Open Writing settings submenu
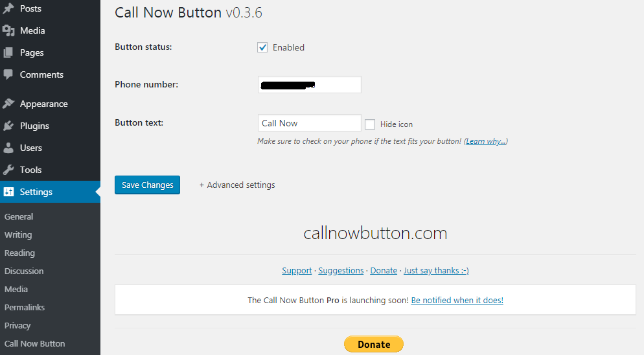Screen dimensions: 644x355 click(x=18, y=235)
